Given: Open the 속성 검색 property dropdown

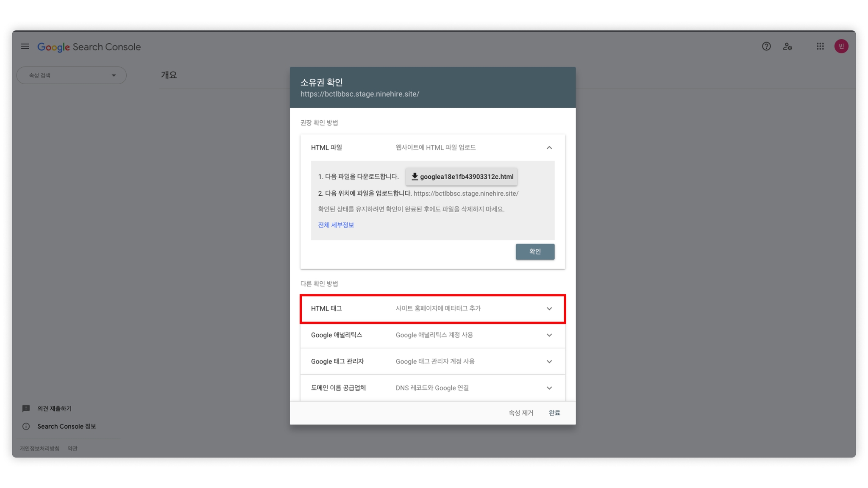Looking at the screenshot, I should pyautogui.click(x=71, y=75).
